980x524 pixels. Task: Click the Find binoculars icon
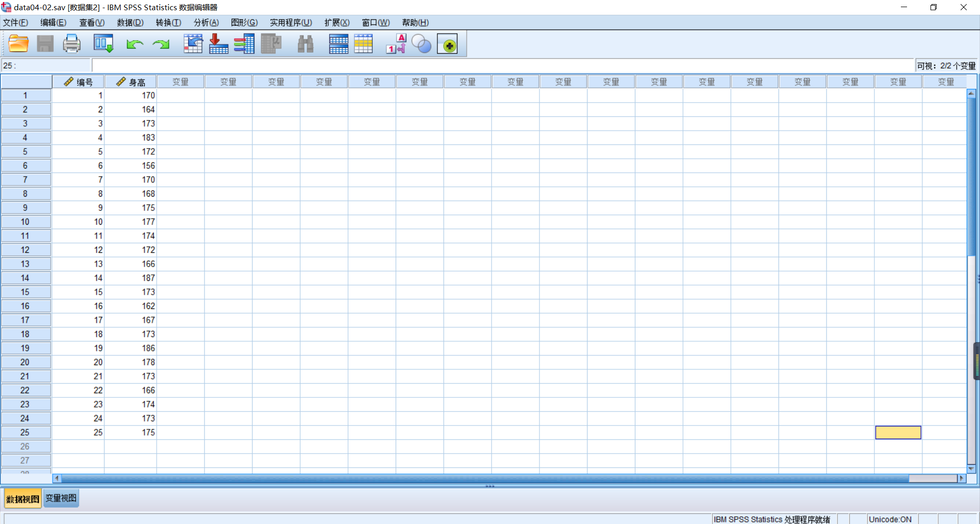click(x=305, y=44)
